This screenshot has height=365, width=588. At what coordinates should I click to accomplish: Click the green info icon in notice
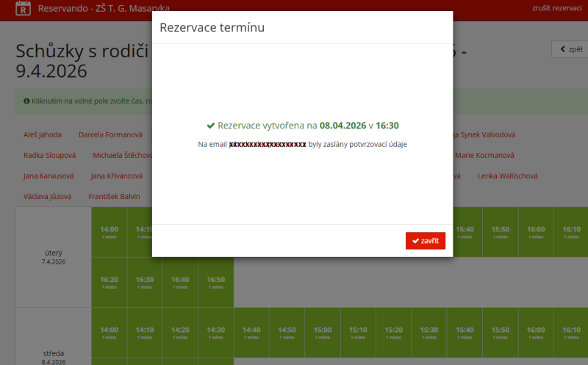[26, 101]
